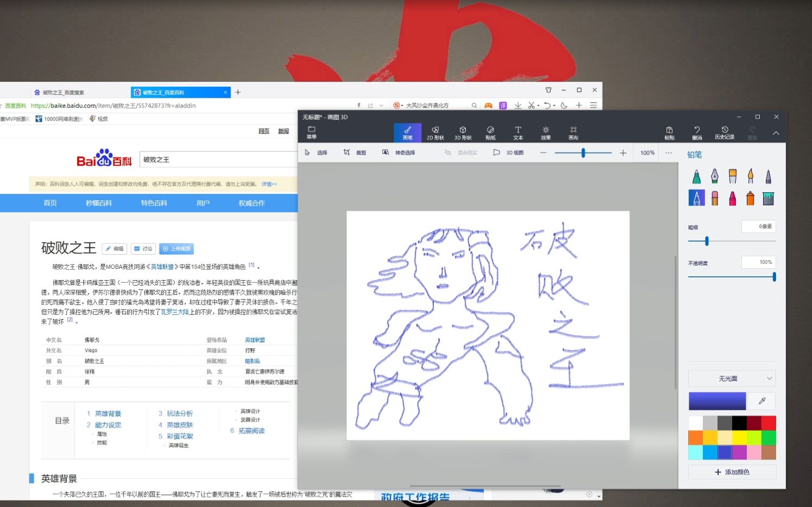Open the browser skin/shirt icon
Screen dimensions: 812x507
coord(548,90)
